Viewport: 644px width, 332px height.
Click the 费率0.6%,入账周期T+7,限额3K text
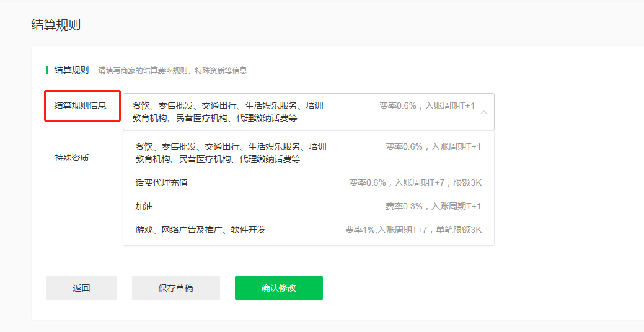pyautogui.click(x=415, y=182)
